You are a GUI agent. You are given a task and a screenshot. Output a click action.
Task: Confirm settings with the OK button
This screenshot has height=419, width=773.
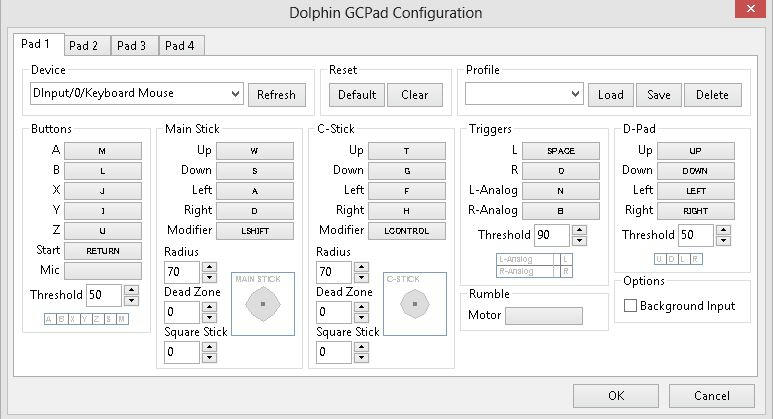tap(616, 396)
